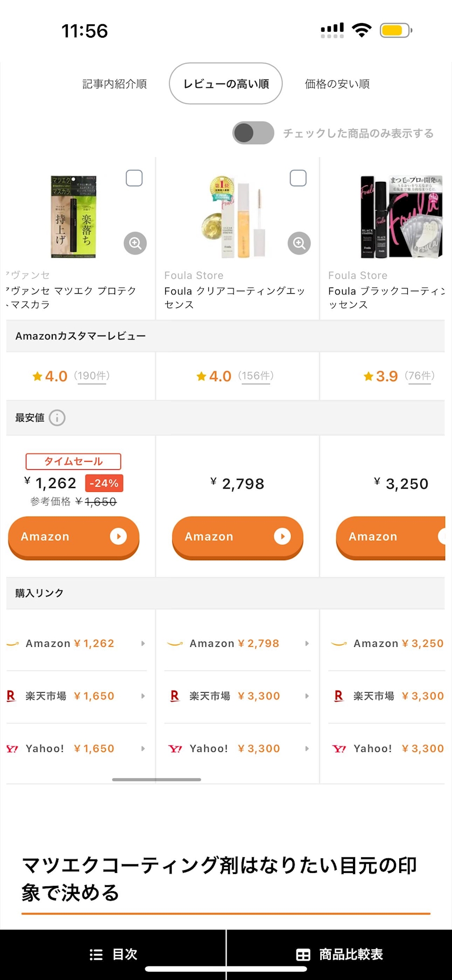This screenshot has height=980, width=452.
Task: Expand the 楽天市場 ¥3,300 arrow, second column
Action: (x=307, y=696)
